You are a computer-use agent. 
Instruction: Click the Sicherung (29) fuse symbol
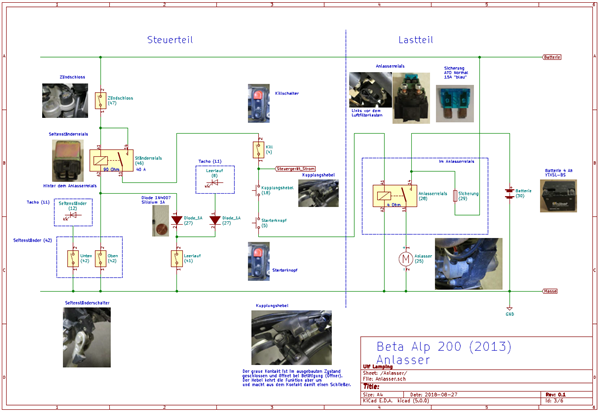pos(455,196)
